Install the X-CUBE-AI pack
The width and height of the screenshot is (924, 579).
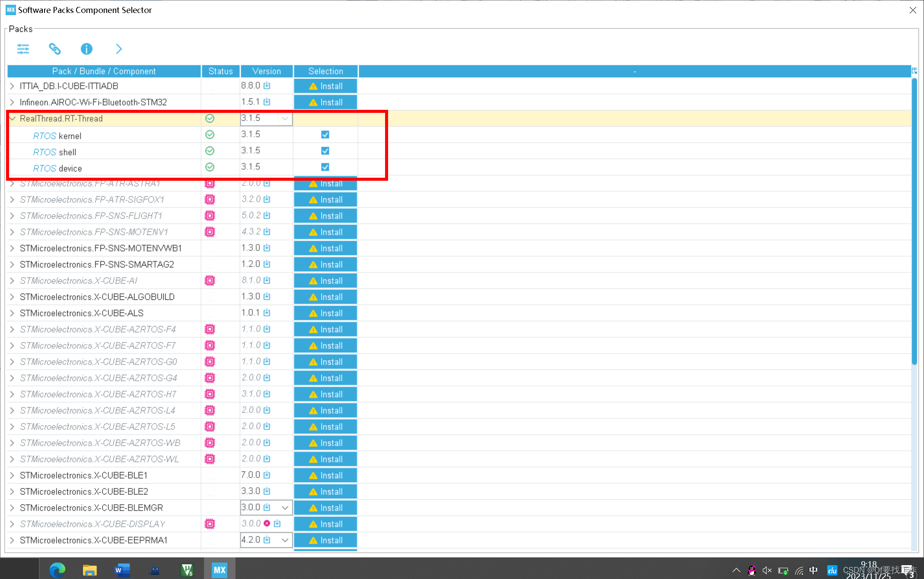point(325,281)
